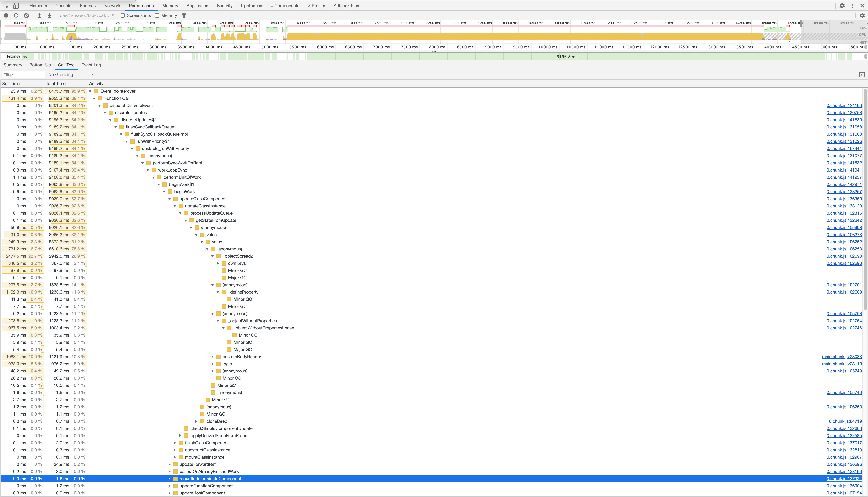Image resolution: width=868 pixels, height=497 pixels.
Task: Enable the Screenshots checkbox
Action: (x=122, y=15)
